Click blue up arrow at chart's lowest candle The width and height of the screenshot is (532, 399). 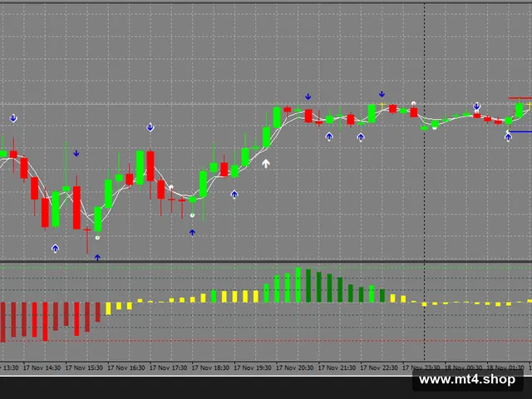click(x=97, y=258)
